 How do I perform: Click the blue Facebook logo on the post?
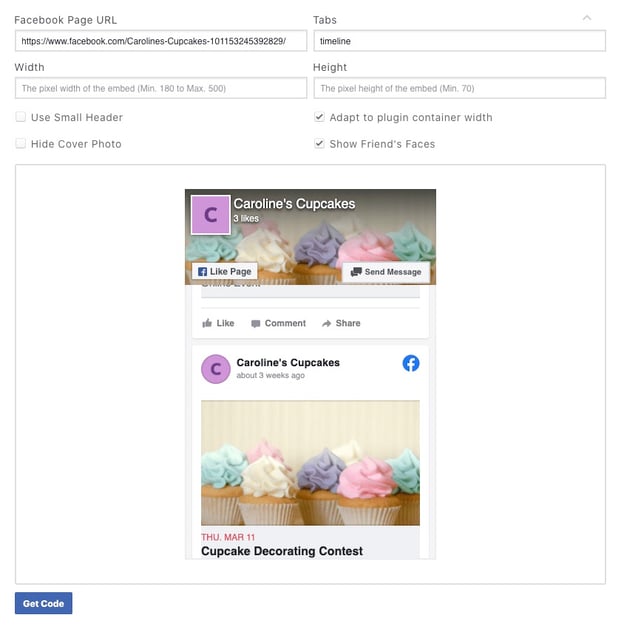click(x=410, y=363)
